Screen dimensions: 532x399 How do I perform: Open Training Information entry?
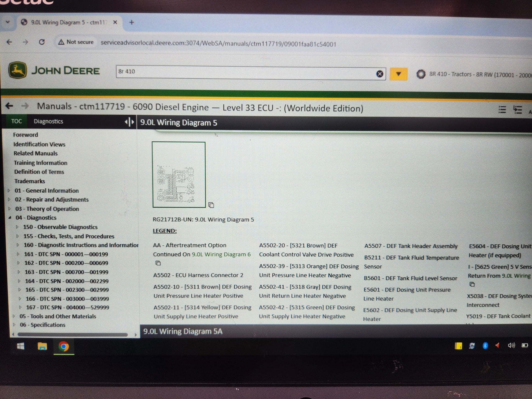tap(40, 163)
